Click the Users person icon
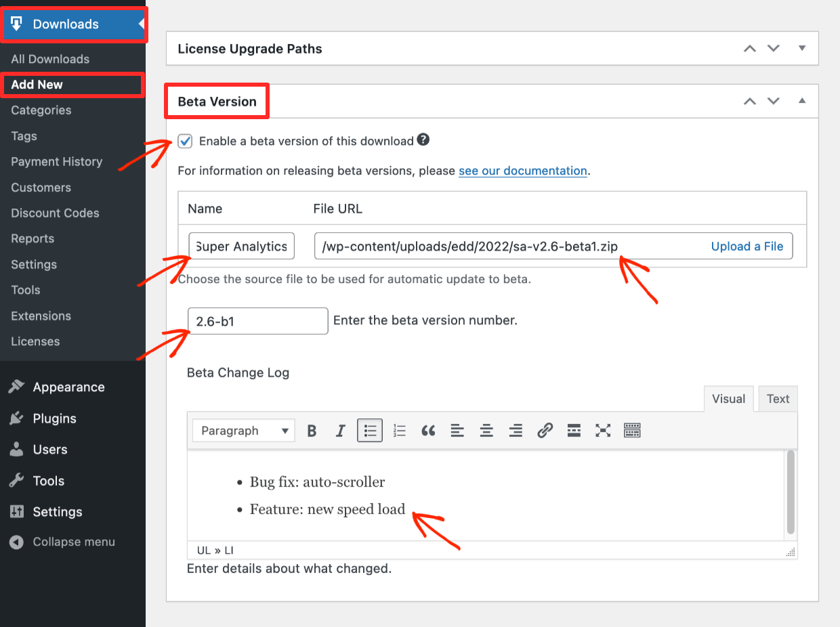 tap(17, 450)
